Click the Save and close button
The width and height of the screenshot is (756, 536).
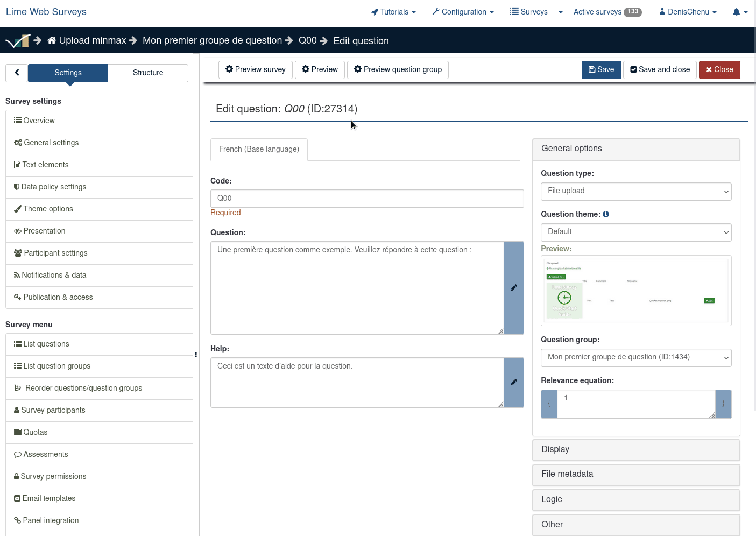pyautogui.click(x=660, y=69)
